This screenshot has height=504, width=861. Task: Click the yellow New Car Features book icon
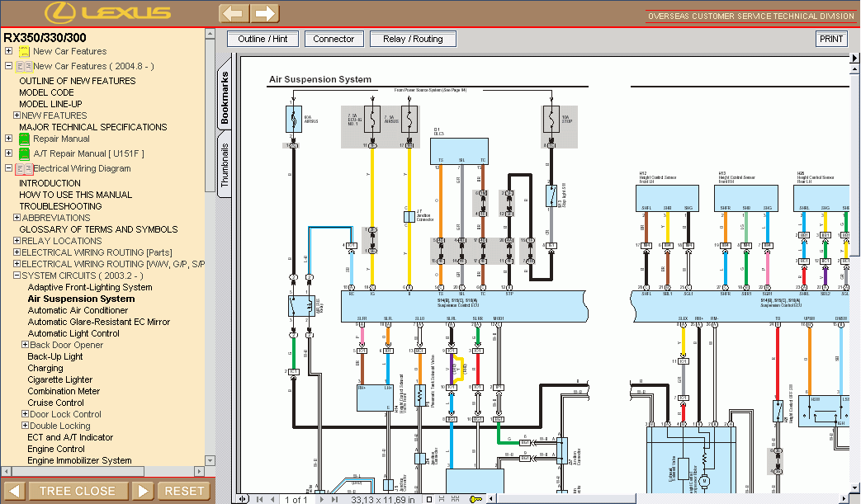click(x=24, y=51)
